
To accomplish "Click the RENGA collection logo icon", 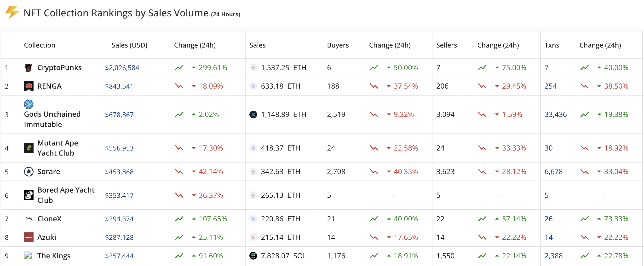I will pyautogui.click(x=29, y=86).
